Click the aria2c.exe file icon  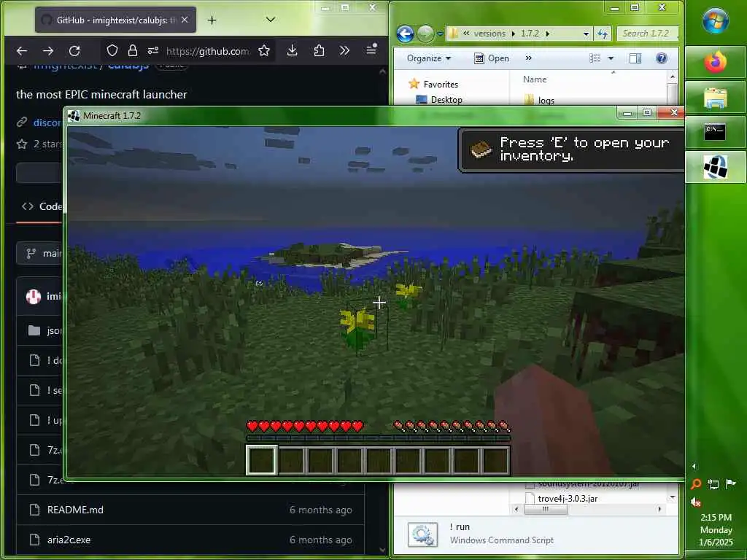[34, 540]
